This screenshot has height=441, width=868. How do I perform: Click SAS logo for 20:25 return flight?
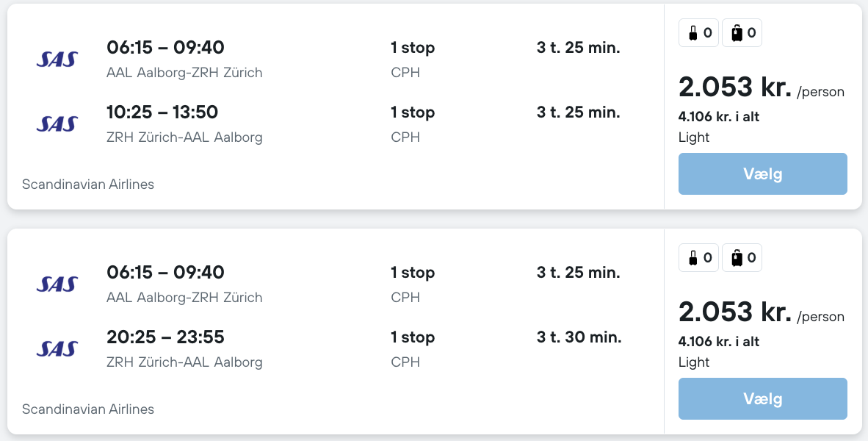pos(57,349)
